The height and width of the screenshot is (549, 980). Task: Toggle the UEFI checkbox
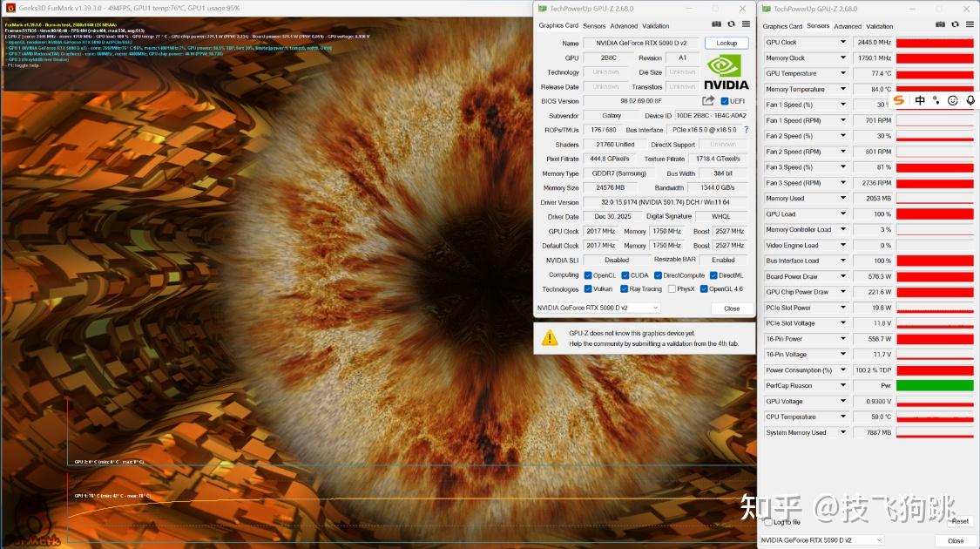point(725,101)
